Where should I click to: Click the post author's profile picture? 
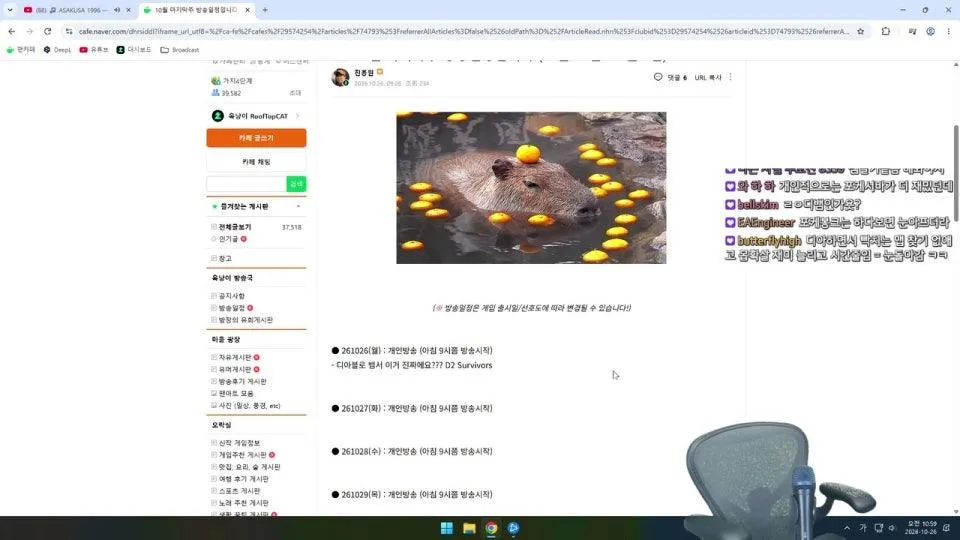point(340,77)
